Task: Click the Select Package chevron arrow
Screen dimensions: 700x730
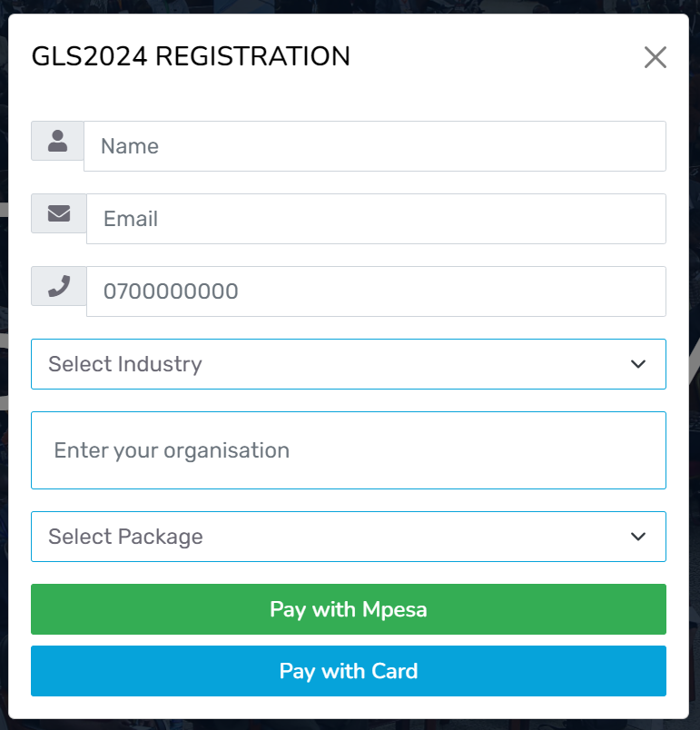Action: [638, 537]
